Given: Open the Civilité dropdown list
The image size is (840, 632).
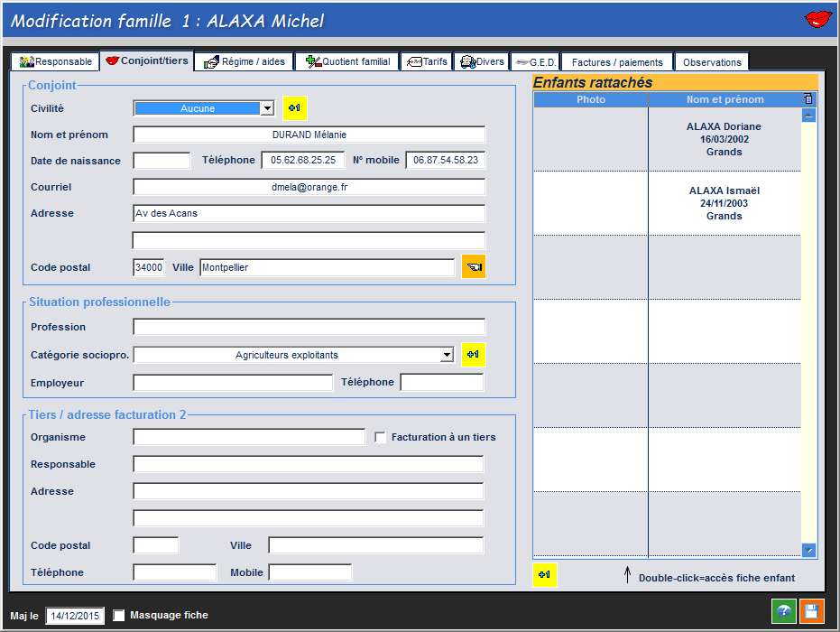Looking at the screenshot, I should coord(266,108).
